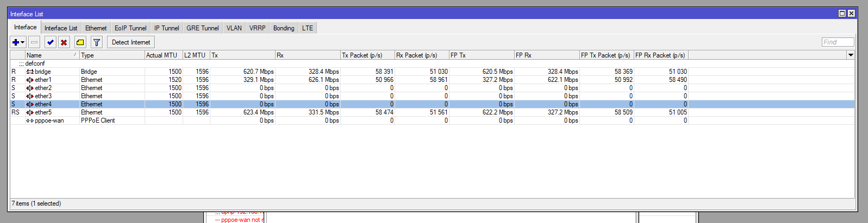Screen dimensions: 868x223
Task: Click the Bridge type cell
Action: point(89,72)
